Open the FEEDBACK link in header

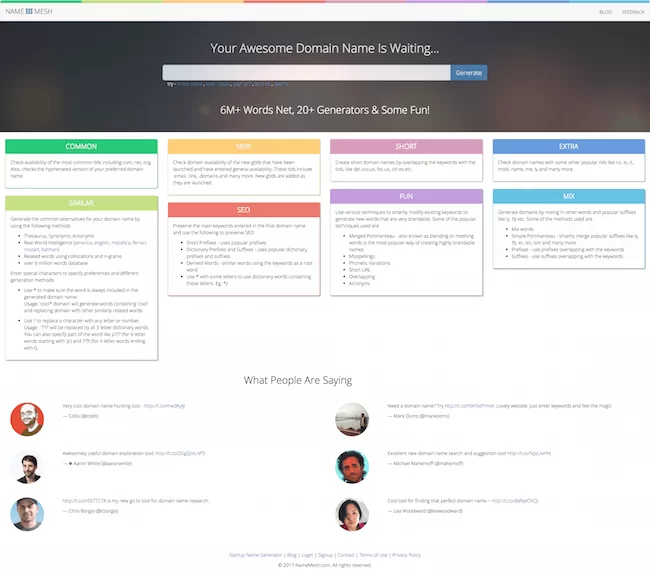(633, 12)
